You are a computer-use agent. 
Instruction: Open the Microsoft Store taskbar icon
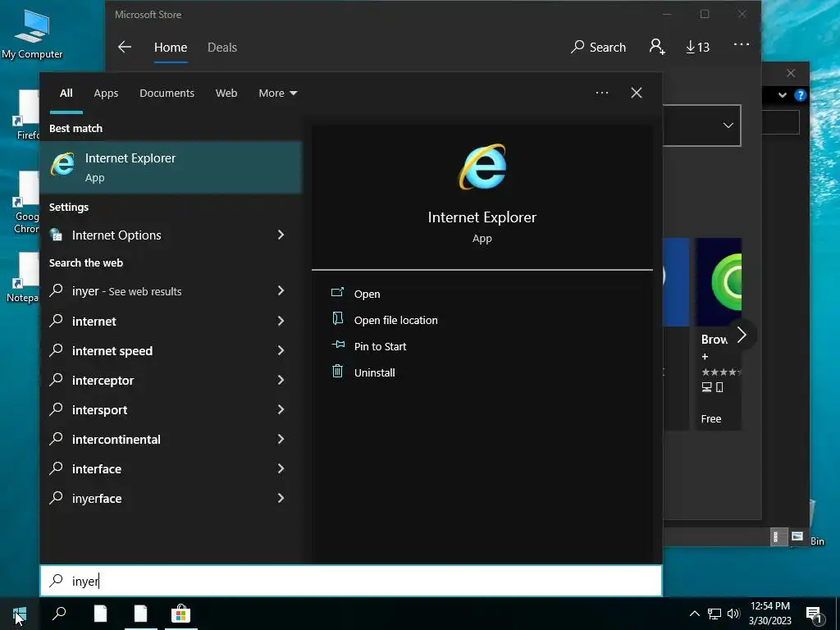(x=180, y=614)
